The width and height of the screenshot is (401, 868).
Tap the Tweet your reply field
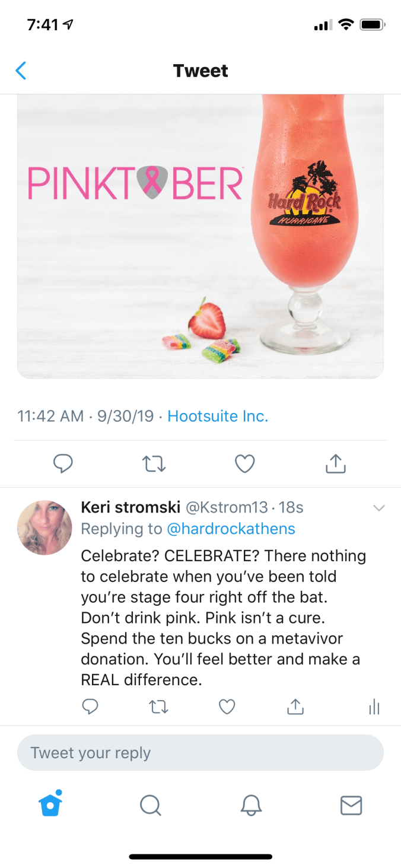click(x=200, y=753)
